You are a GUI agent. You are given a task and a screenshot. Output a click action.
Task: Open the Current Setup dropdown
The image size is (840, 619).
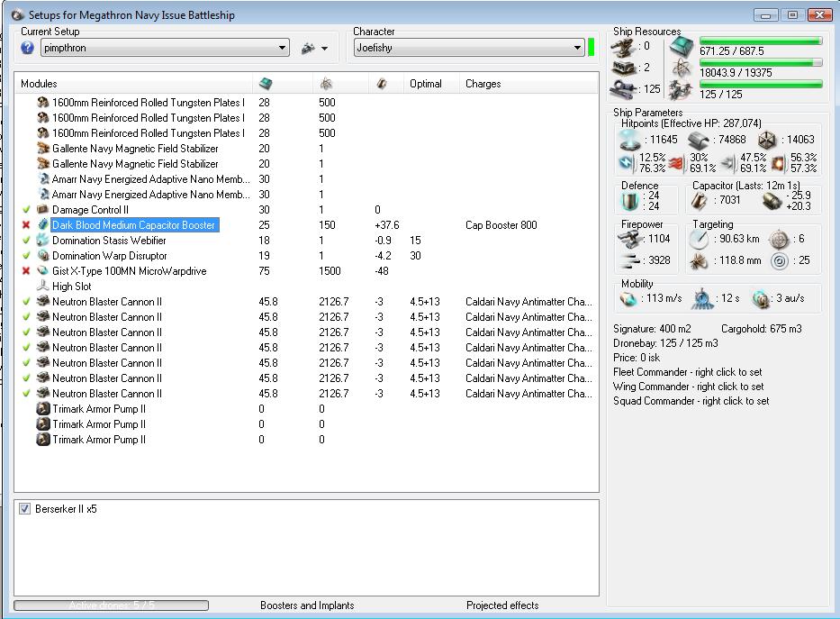[282, 49]
